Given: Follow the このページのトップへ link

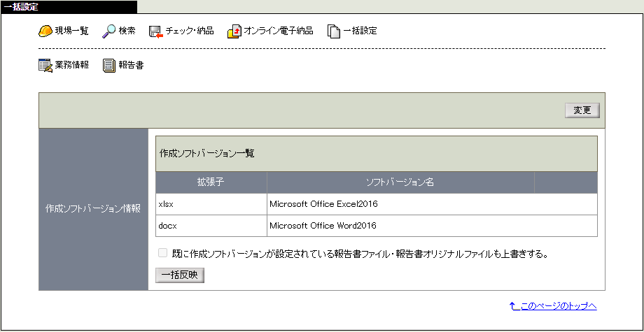Looking at the screenshot, I should tap(559, 306).
